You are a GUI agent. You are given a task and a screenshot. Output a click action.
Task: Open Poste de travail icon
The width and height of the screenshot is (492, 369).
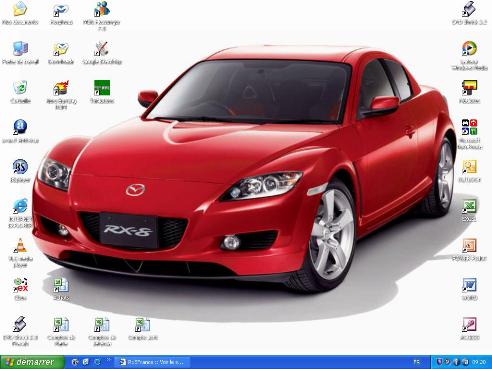[x=20, y=49]
